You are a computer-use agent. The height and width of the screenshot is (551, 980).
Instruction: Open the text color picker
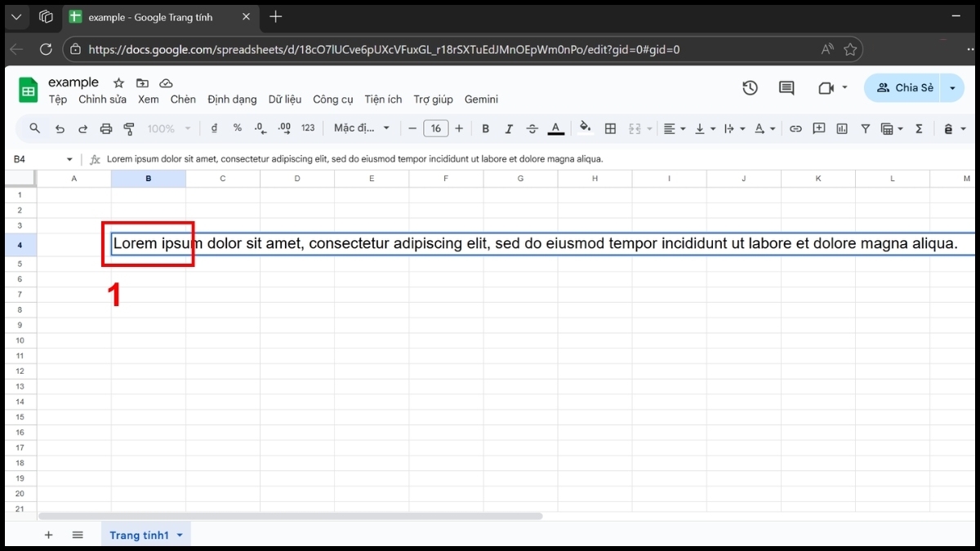[x=555, y=128]
